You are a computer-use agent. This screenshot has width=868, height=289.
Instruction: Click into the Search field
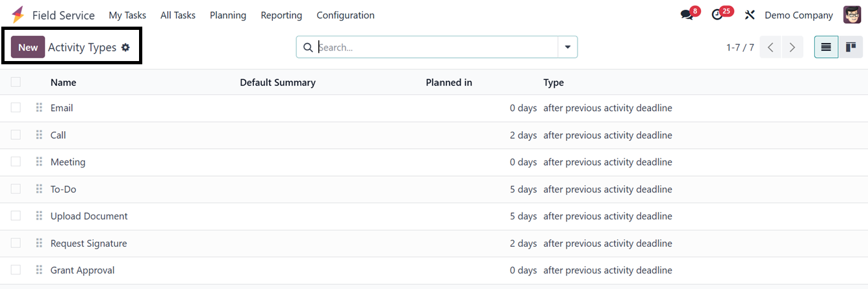(435, 47)
